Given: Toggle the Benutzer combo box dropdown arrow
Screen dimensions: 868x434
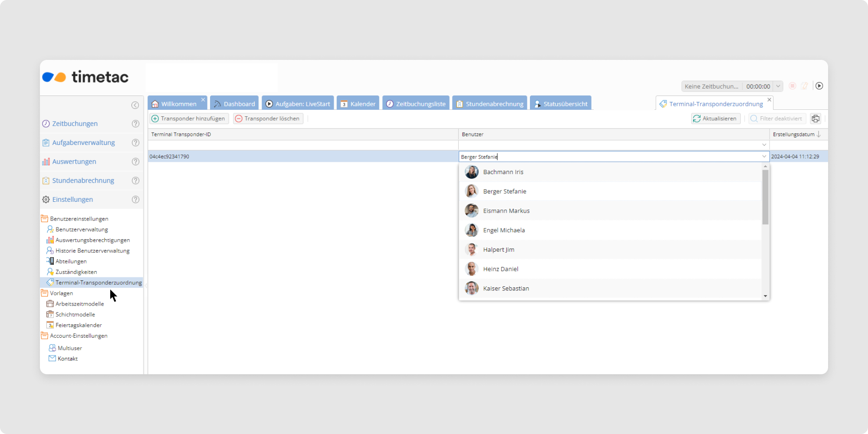Looking at the screenshot, I should (x=764, y=157).
